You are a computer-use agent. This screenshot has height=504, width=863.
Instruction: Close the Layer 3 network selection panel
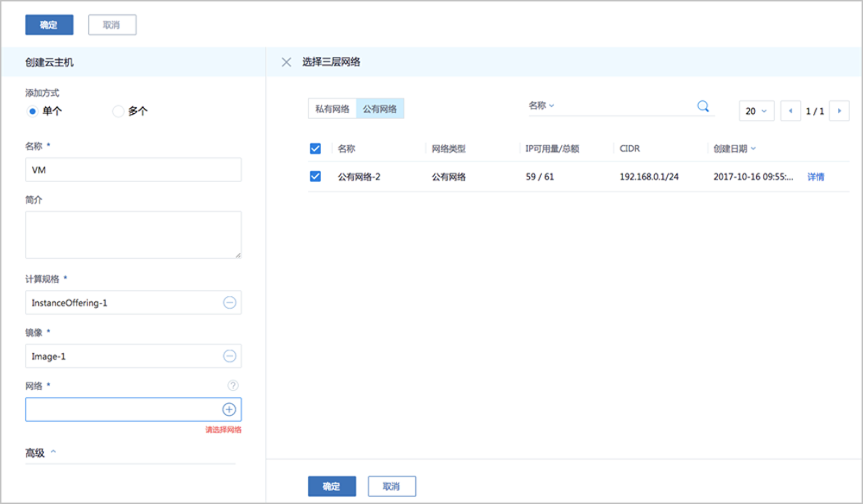click(287, 62)
